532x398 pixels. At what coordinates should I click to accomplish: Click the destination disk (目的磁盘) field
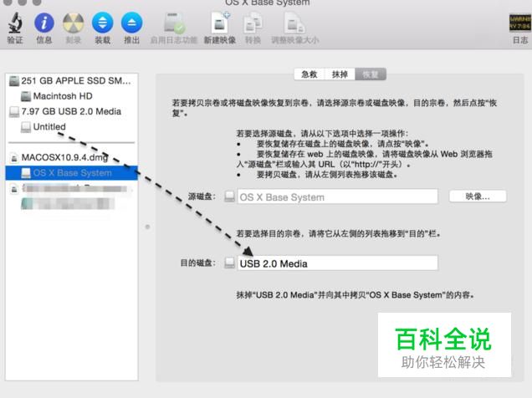tap(338, 263)
